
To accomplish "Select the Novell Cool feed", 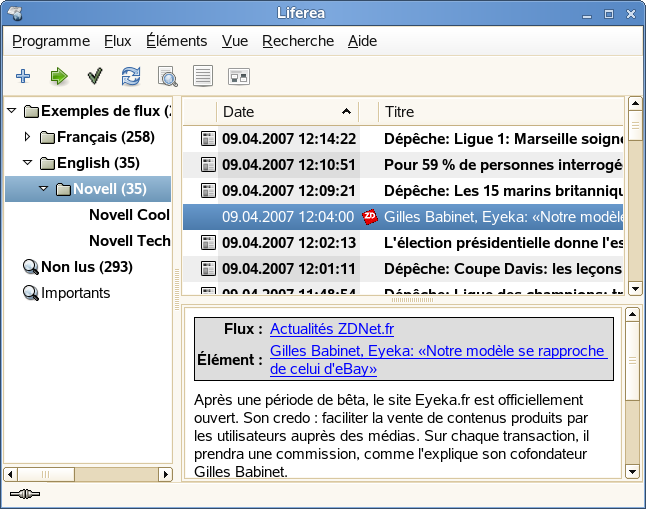I will tap(129, 215).
